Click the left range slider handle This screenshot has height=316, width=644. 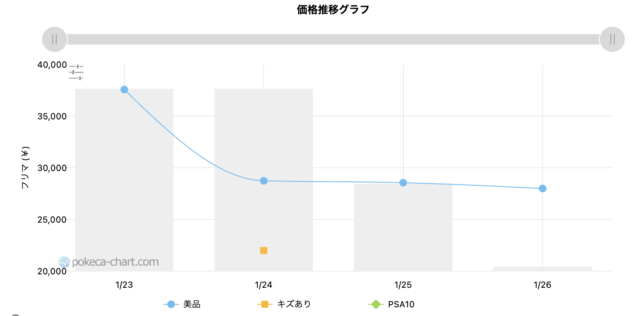[x=55, y=39]
